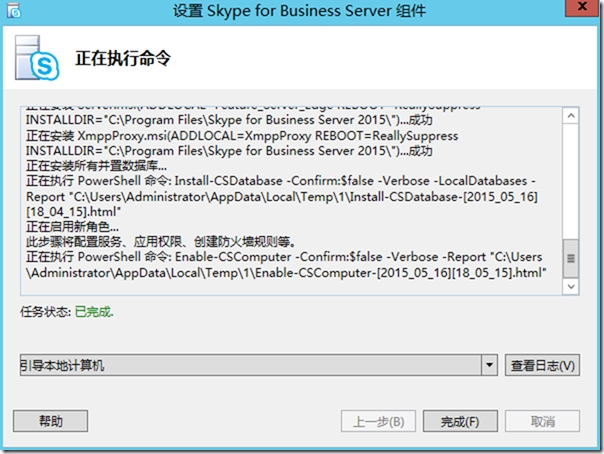Image resolution: width=604 pixels, height=454 pixels.
Task: Click the 已完成 task status text
Action: click(94, 312)
